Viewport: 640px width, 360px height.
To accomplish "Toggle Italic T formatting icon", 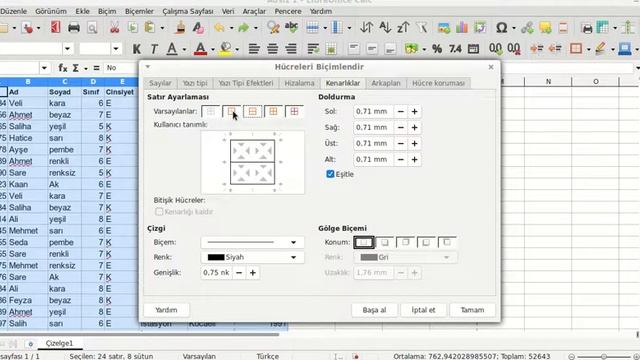I will [x=154, y=49].
